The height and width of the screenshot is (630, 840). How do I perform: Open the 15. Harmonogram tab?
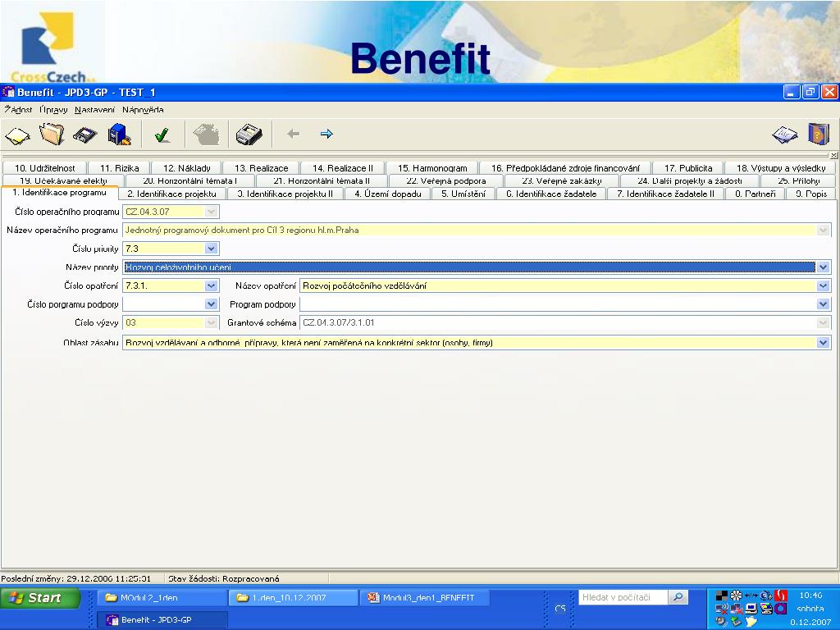[x=432, y=168]
